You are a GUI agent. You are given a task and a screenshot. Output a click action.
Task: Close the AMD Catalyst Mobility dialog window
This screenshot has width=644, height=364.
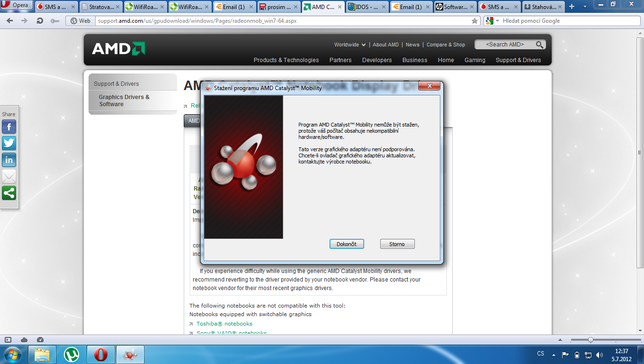pyautogui.click(x=430, y=86)
